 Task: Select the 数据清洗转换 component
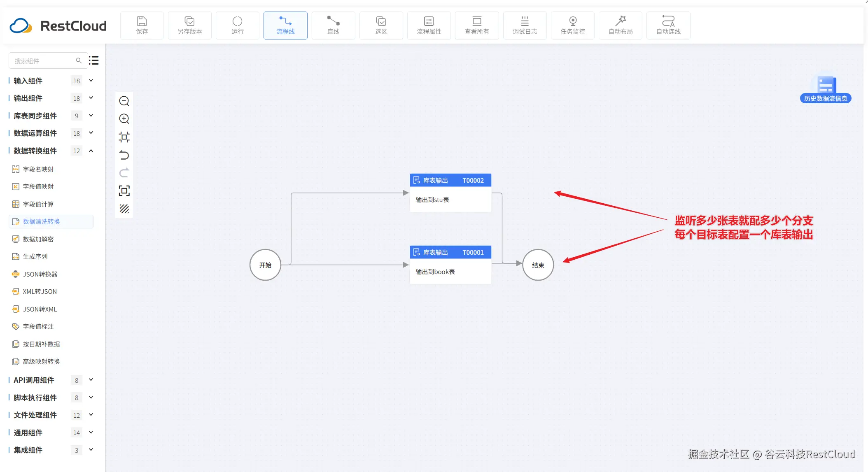[51, 221]
